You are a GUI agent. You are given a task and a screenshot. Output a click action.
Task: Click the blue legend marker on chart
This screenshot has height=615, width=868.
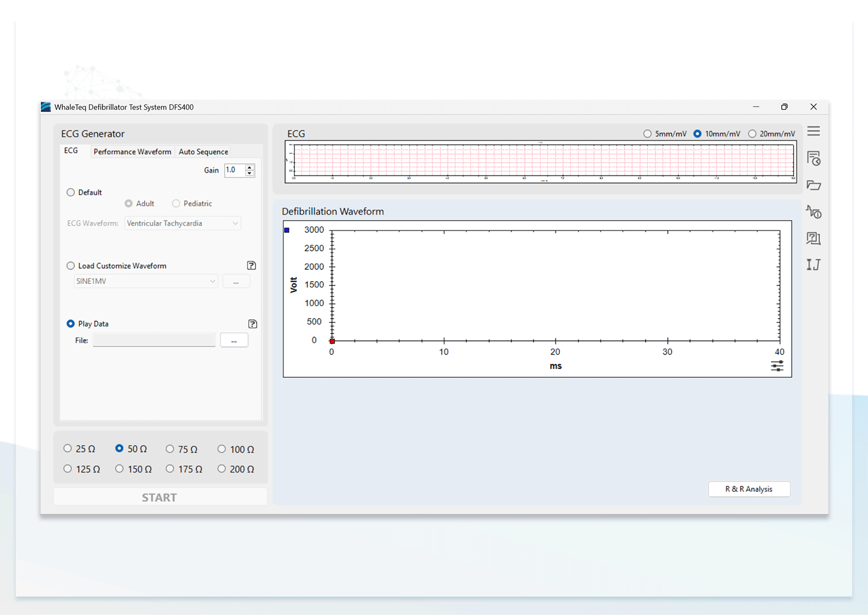(287, 230)
